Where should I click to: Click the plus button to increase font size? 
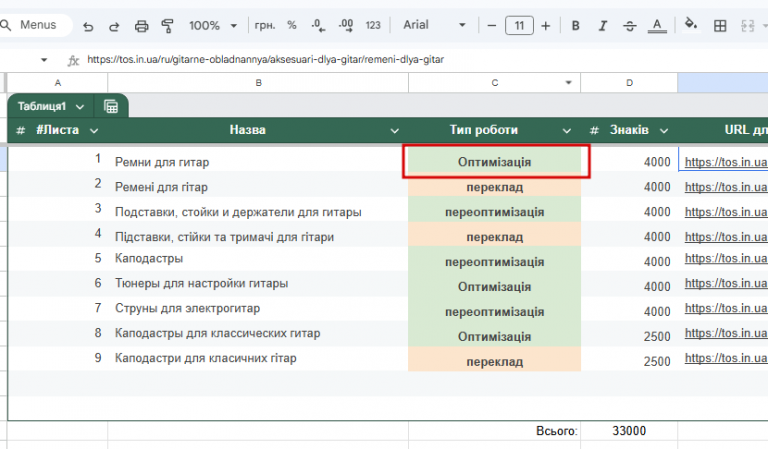point(547,26)
